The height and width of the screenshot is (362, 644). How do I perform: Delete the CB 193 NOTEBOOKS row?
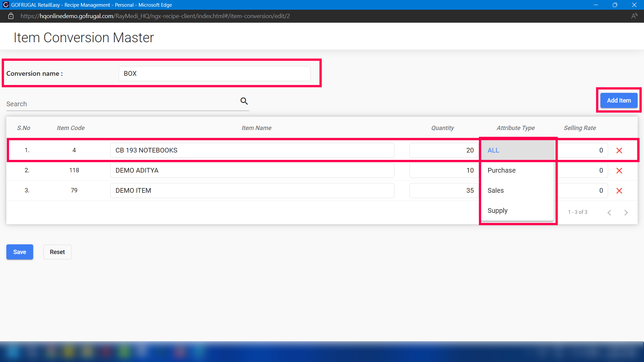(x=619, y=150)
